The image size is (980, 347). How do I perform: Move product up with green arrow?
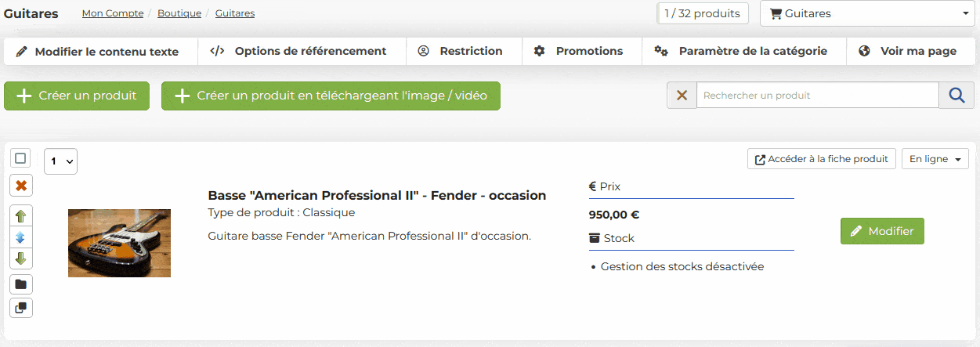tap(21, 216)
